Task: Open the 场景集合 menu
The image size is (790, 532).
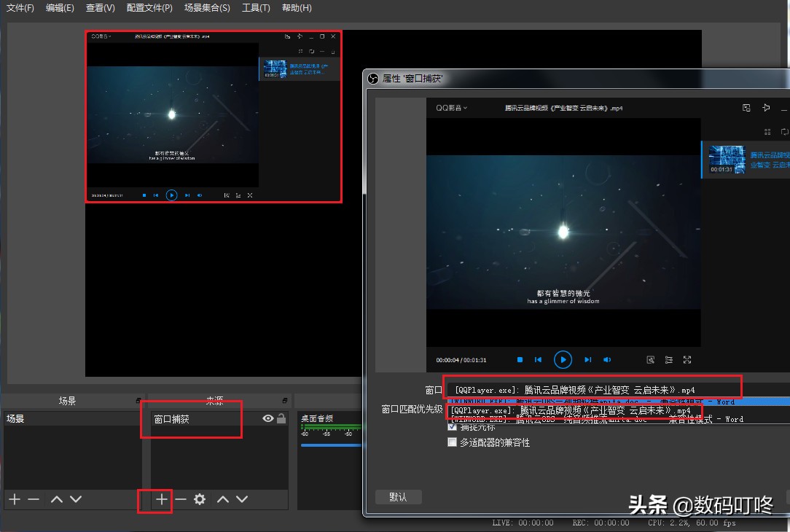Action: [206, 8]
